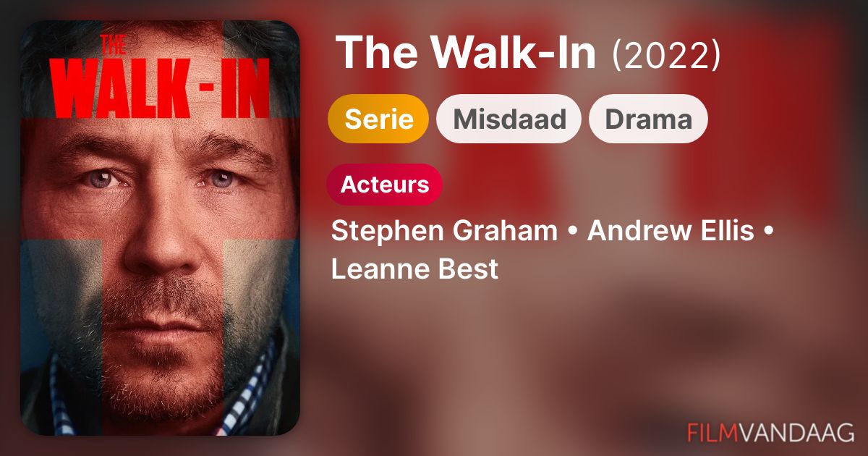Click the white VANDAAG part of logo

coord(796,432)
